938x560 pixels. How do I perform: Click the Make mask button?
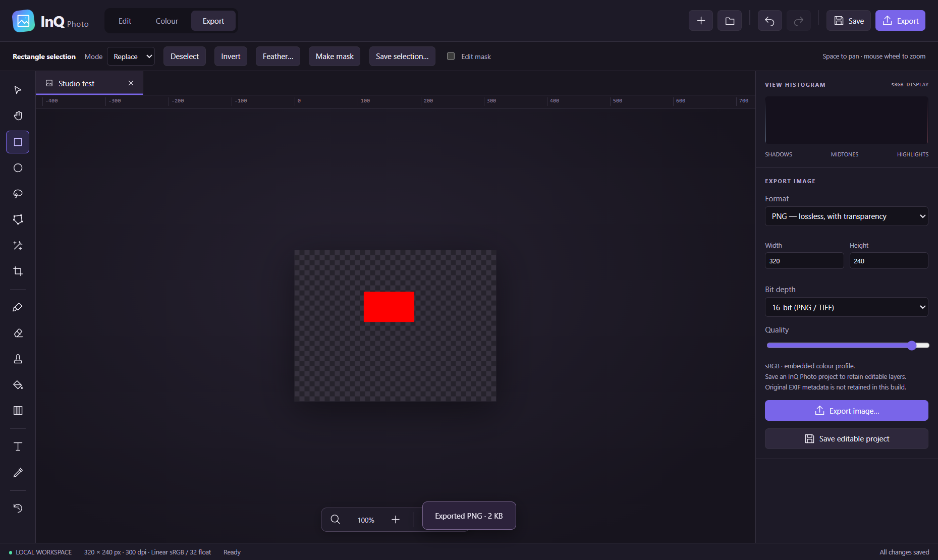point(335,57)
